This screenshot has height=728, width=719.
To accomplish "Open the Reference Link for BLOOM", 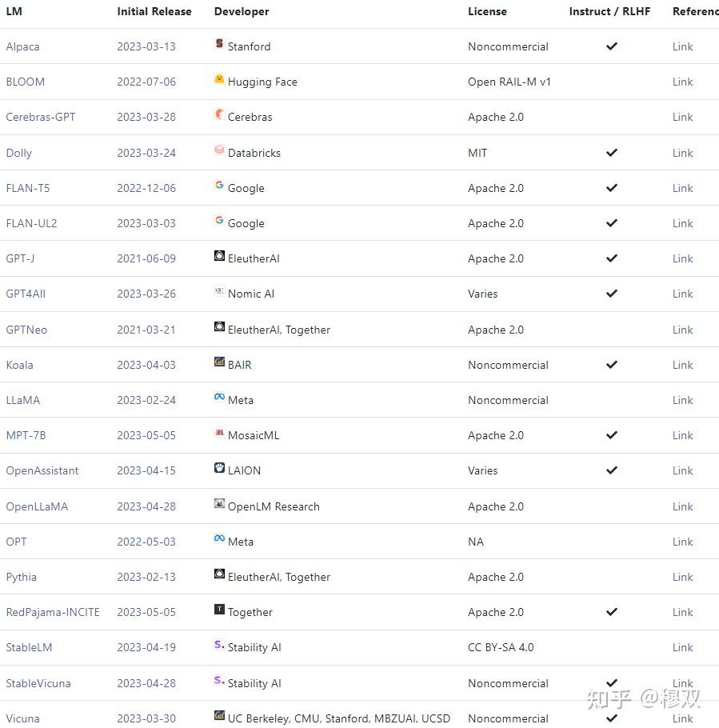I will coord(682,82).
